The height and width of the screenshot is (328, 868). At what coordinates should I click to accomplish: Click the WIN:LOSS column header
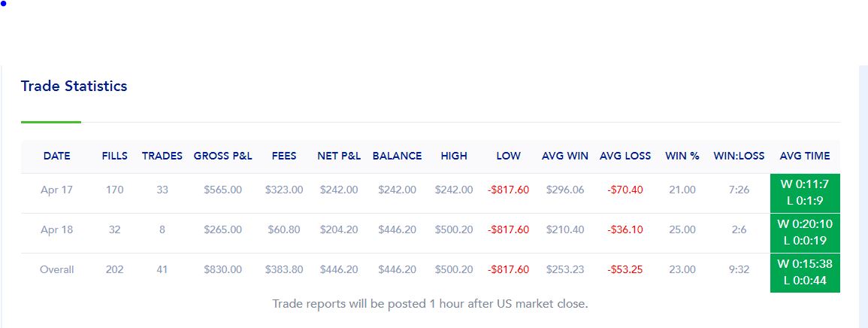[x=739, y=156]
